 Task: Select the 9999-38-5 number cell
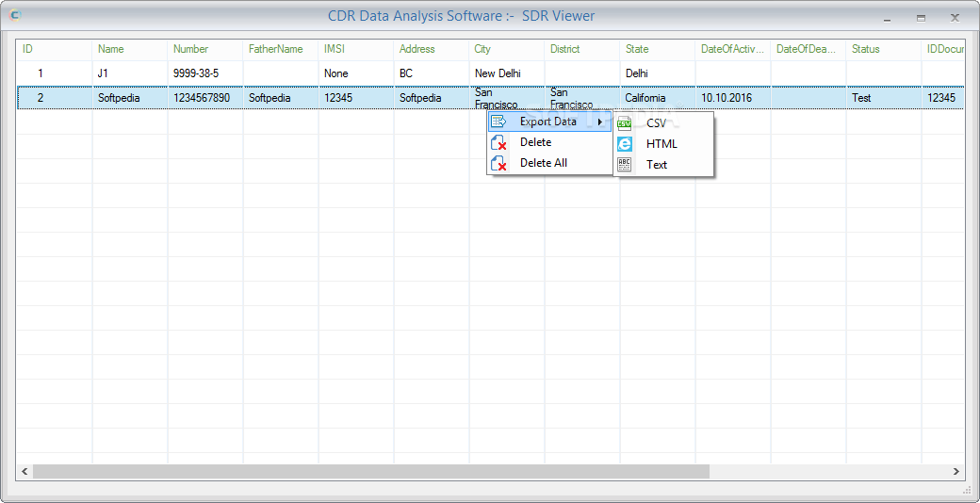[x=205, y=73]
